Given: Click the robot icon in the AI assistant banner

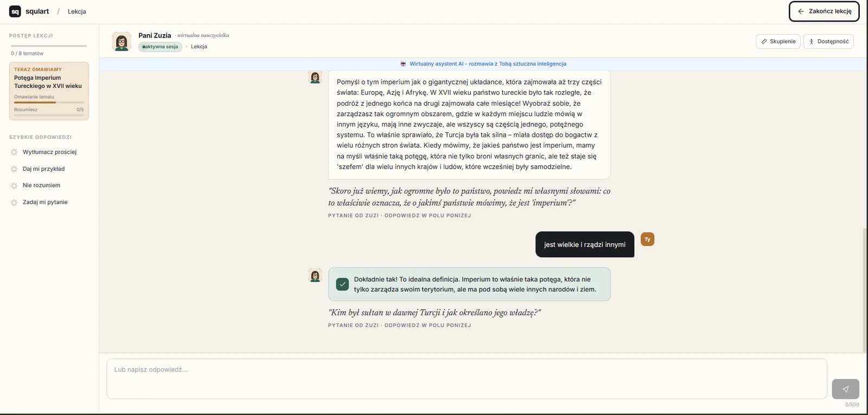Looking at the screenshot, I should click(x=403, y=64).
